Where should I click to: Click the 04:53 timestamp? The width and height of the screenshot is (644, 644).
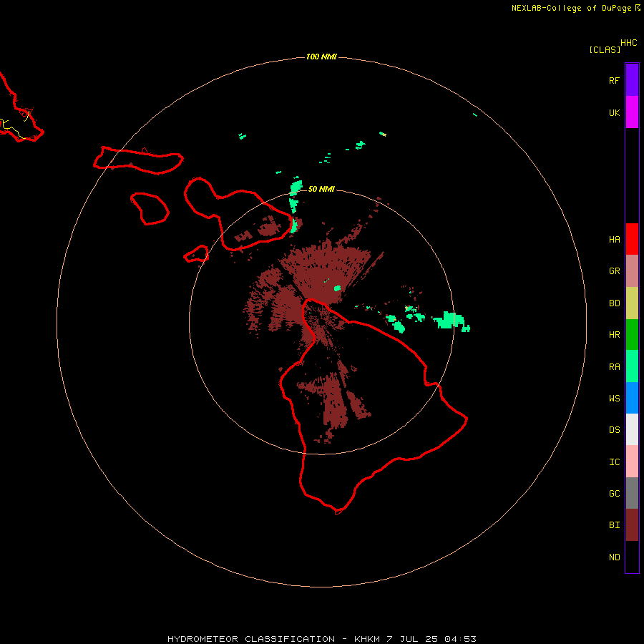(460, 639)
